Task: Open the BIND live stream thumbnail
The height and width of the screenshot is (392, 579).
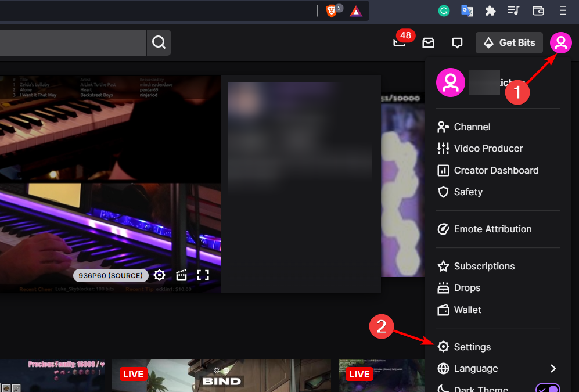Action: click(222, 376)
